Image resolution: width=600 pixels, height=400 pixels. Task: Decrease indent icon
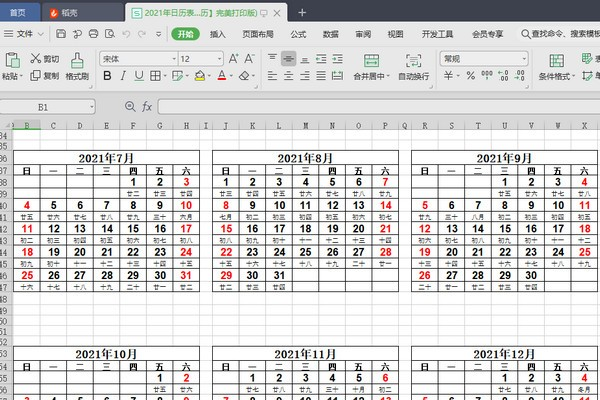pos(321,59)
